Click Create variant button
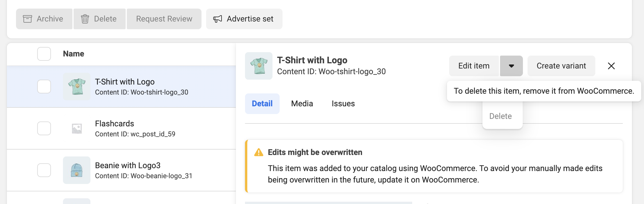This screenshot has width=644, height=204. tap(561, 66)
